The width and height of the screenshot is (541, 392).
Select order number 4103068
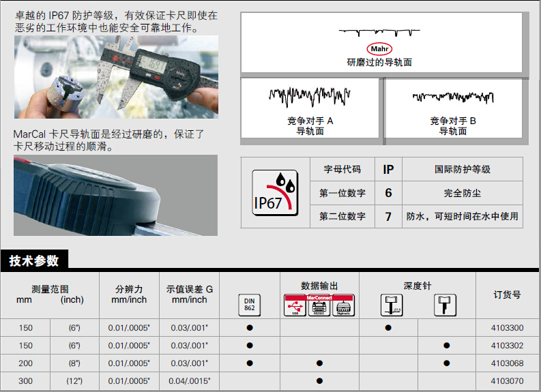(x=507, y=363)
